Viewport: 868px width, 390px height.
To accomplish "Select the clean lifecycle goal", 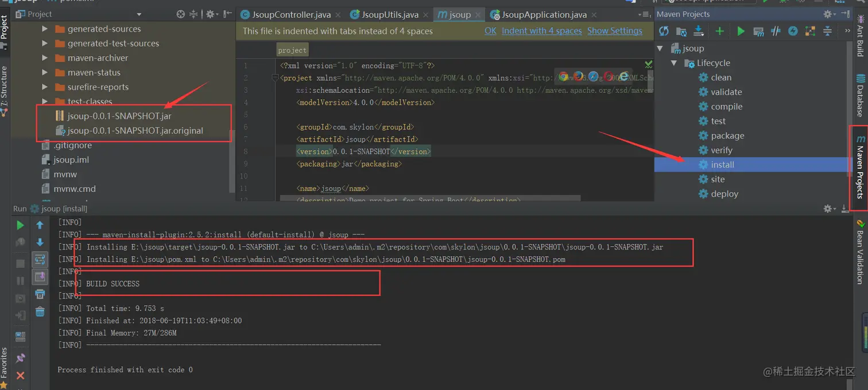I will coord(714,77).
